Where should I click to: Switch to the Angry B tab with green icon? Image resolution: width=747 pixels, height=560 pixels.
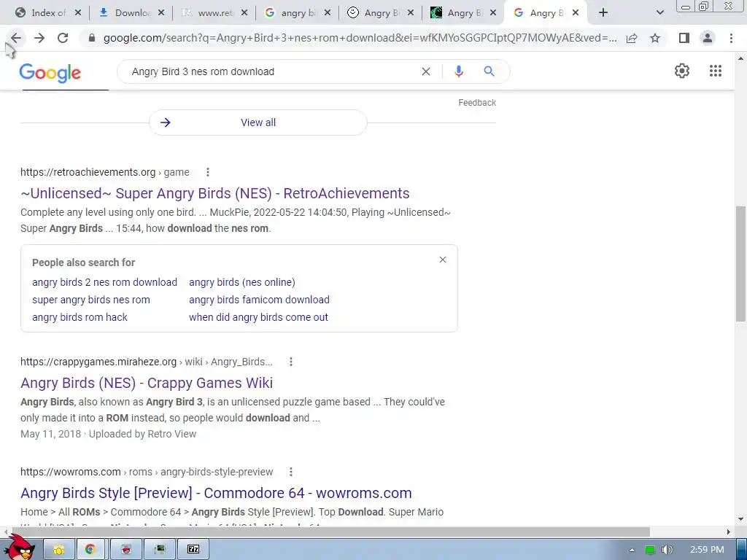coord(457,13)
